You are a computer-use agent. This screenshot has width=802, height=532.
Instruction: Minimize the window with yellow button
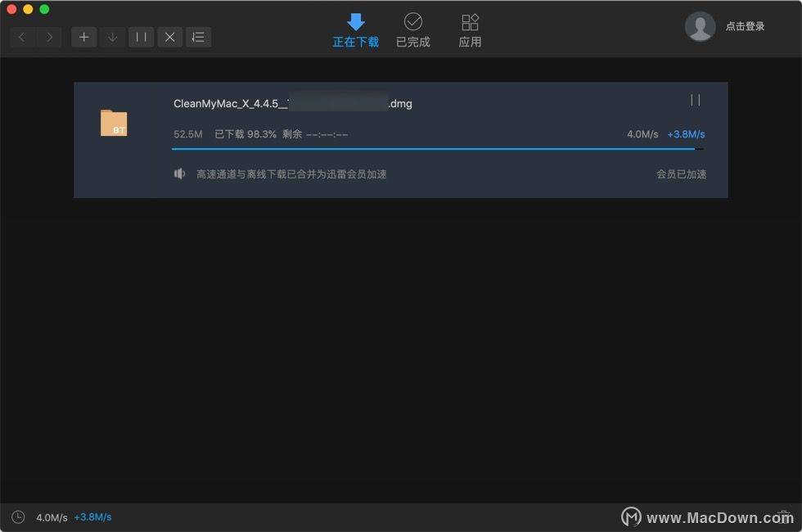coord(28,9)
